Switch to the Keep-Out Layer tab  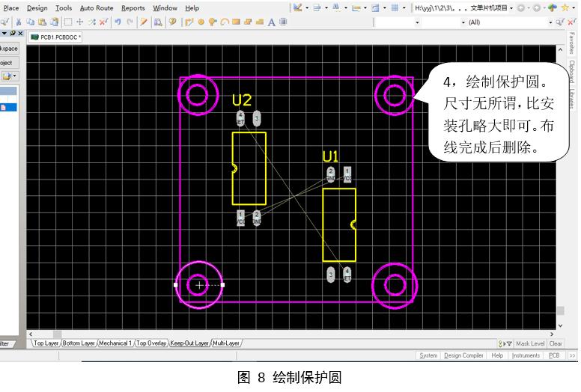pos(189,343)
